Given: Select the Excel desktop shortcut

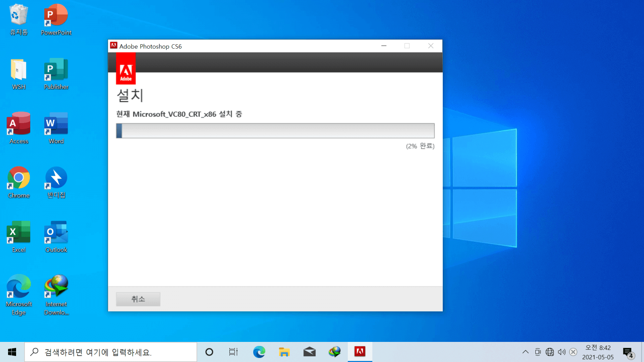Looking at the screenshot, I should [19, 237].
